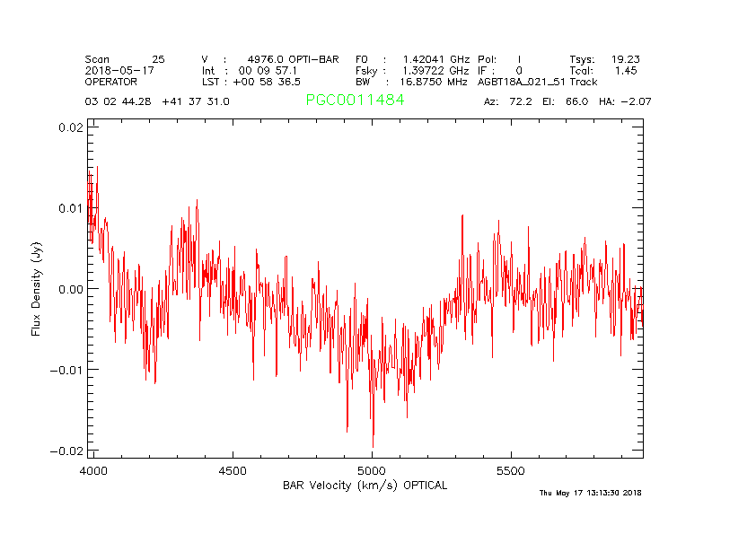Click the 5000 tick on velocity axis

tap(372, 470)
